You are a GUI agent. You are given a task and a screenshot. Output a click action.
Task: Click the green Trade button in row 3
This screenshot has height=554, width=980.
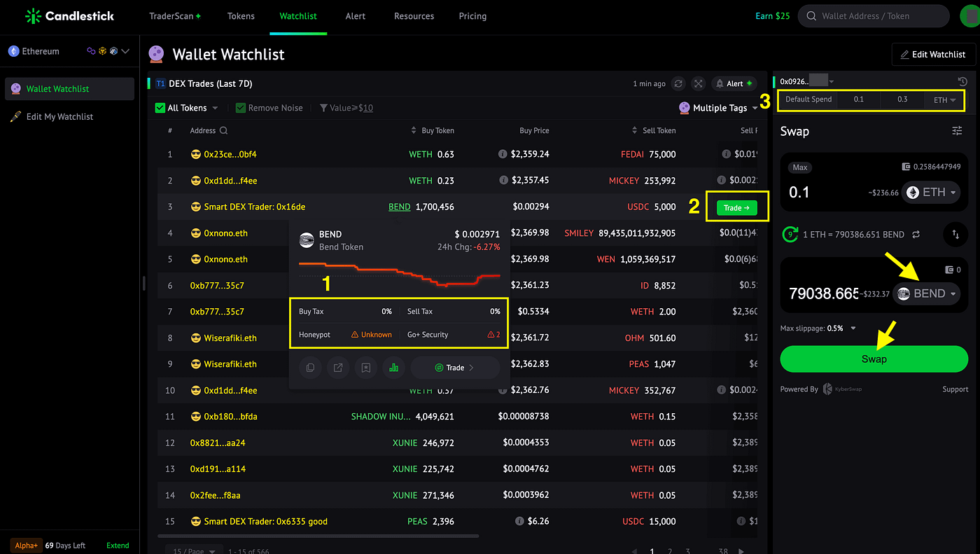tap(736, 208)
